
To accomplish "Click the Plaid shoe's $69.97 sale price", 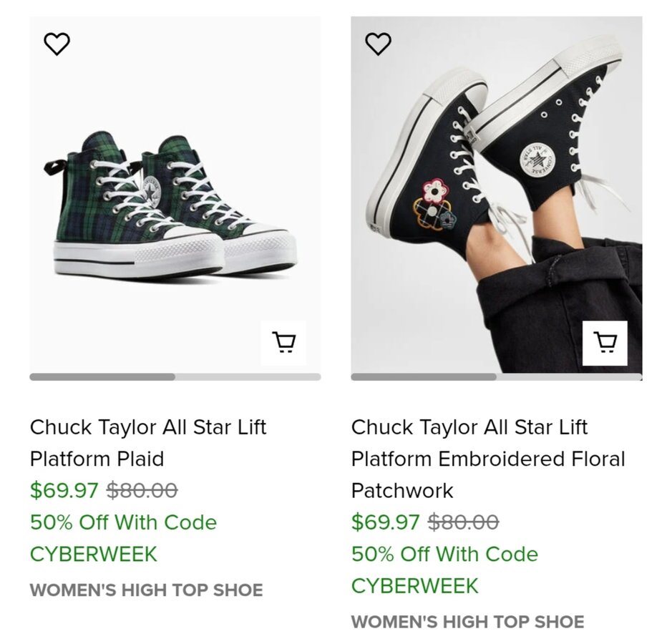I will coord(64,491).
